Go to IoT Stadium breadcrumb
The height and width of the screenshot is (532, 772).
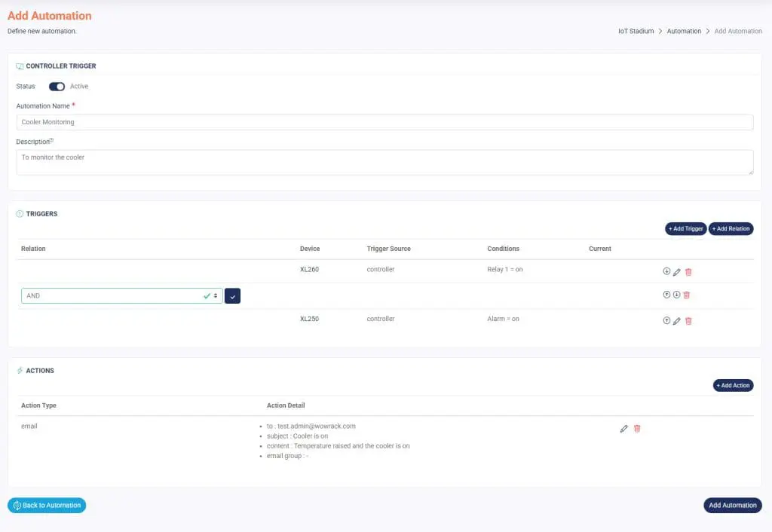coord(631,32)
